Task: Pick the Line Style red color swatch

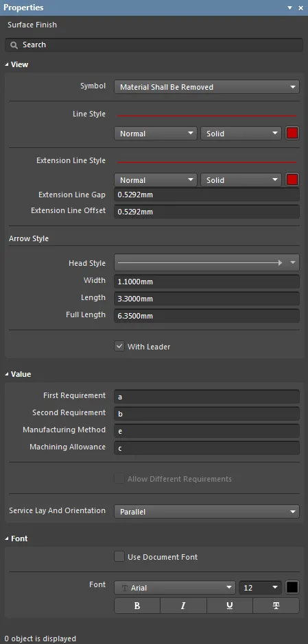Action: tap(292, 134)
